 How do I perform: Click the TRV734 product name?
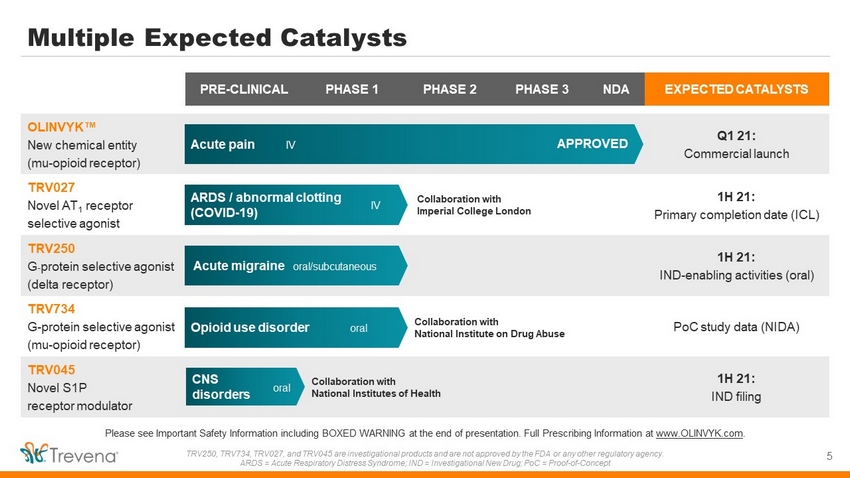(x=51, y=309)
